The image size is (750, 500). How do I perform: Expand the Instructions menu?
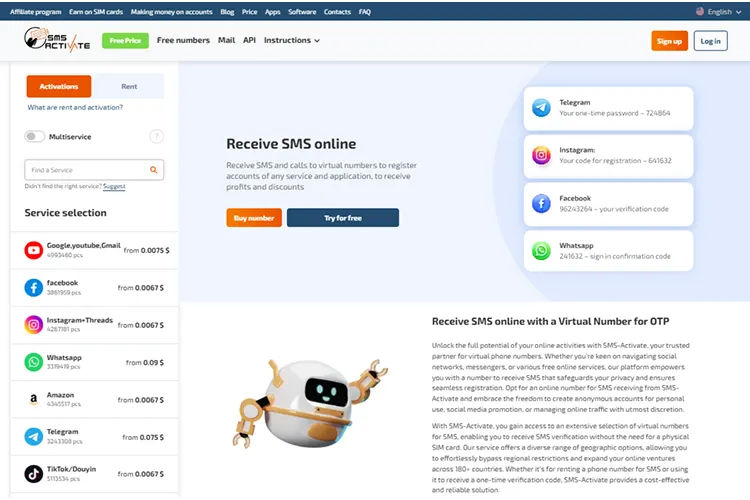[x=291, y=40]
